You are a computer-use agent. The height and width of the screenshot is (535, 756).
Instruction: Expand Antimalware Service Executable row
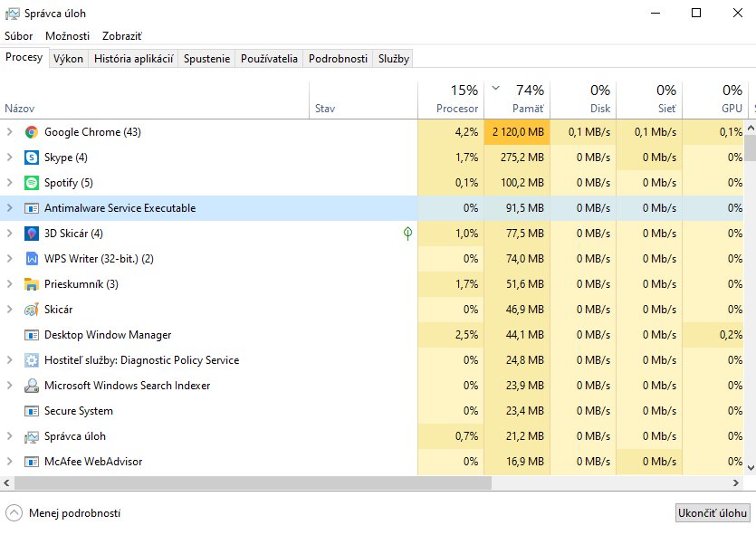tap(10, 208)
